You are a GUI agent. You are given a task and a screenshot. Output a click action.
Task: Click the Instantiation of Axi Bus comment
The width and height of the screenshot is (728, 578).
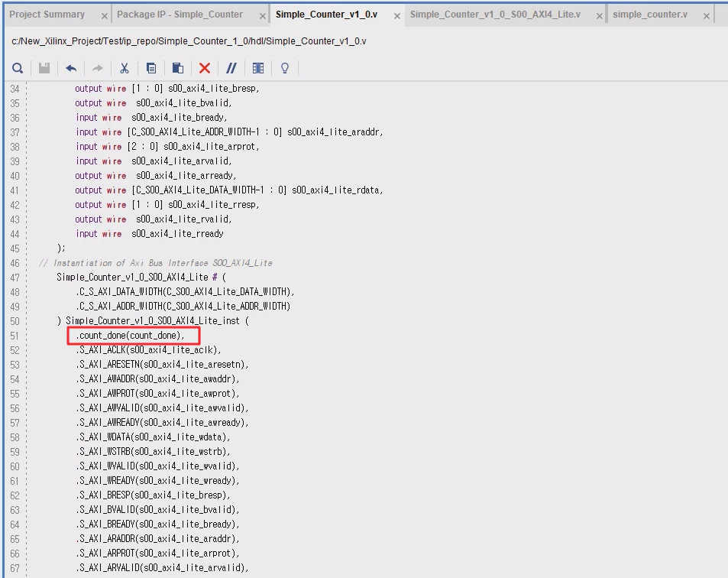(156, 263)
